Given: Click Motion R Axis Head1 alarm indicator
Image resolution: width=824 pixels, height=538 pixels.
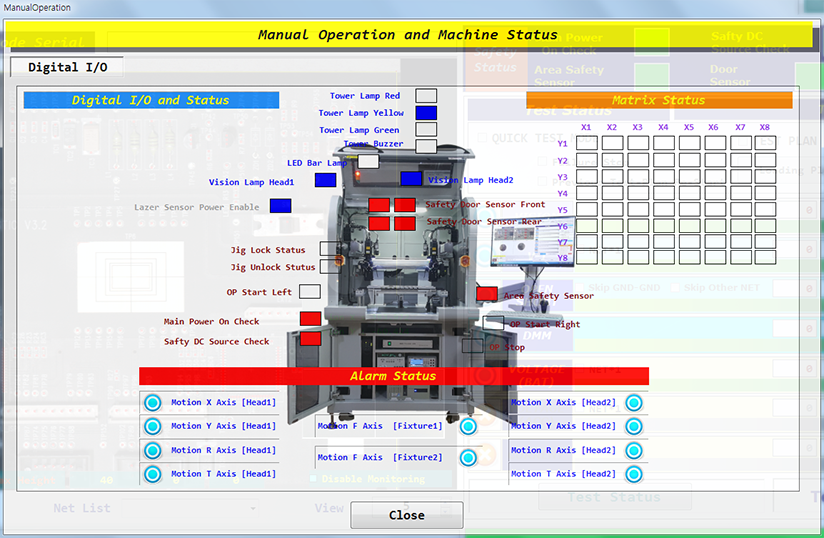Looking at the screenshot, I should pyautogui.click(x=152, y=451).
